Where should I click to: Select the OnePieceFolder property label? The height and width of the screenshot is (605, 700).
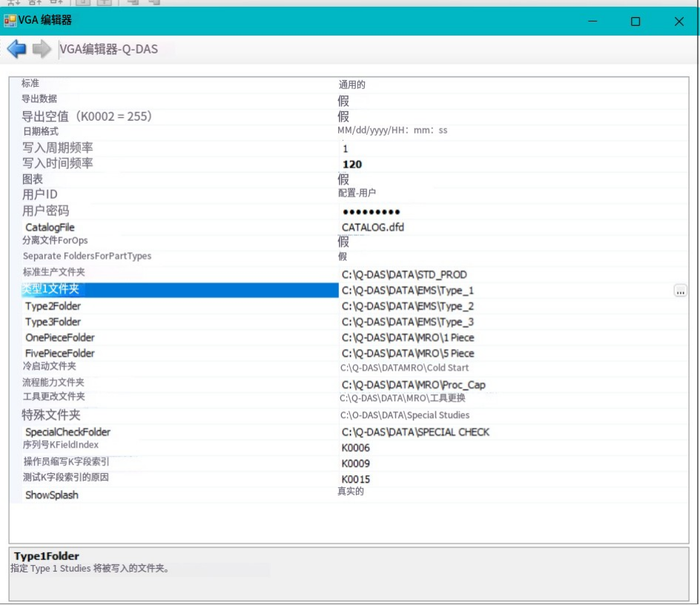pos(60,337)
